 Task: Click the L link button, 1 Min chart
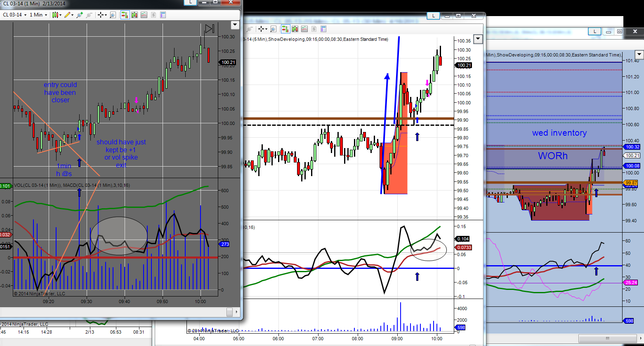point(190,2)
